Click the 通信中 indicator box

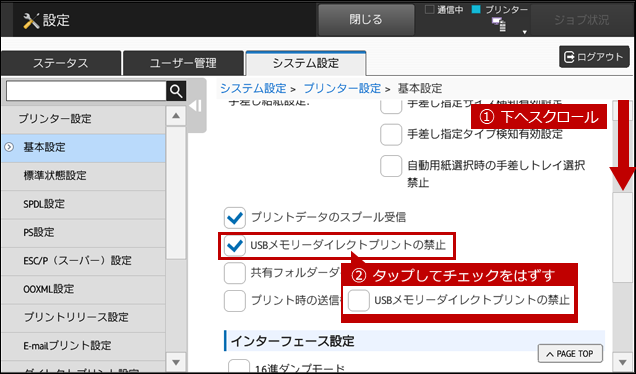click(430, 10)
